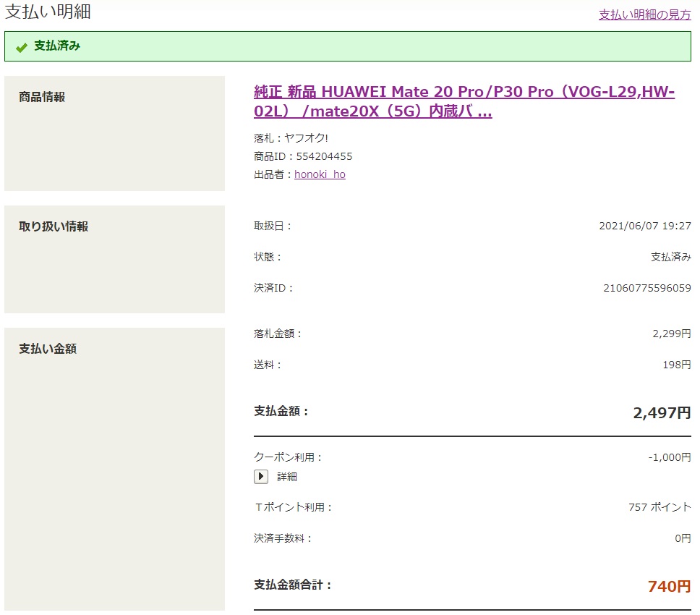Click the 状態 field label
This screenshot has width=700, height=615.
268,257
